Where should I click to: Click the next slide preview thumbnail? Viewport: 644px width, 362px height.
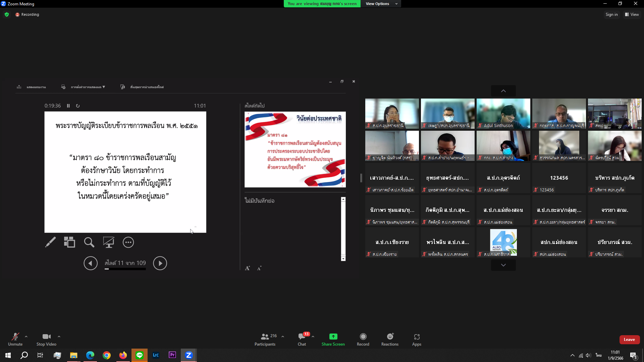295,149
